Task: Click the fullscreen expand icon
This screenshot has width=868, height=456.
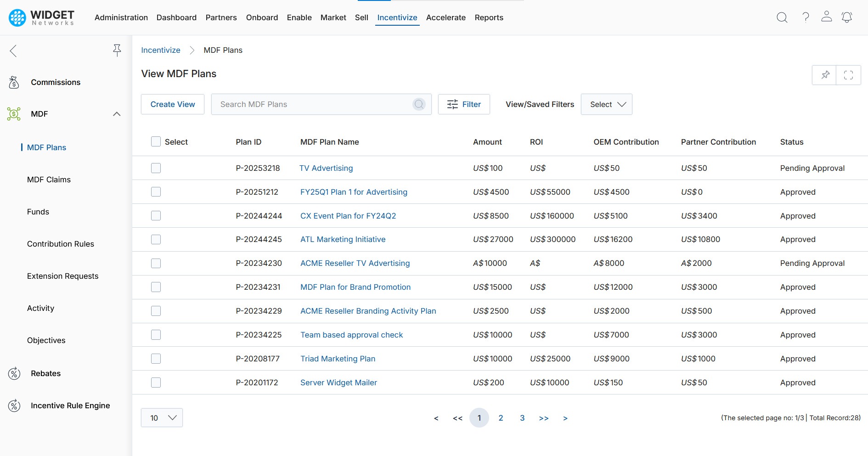Action: [x=848, y=75]
